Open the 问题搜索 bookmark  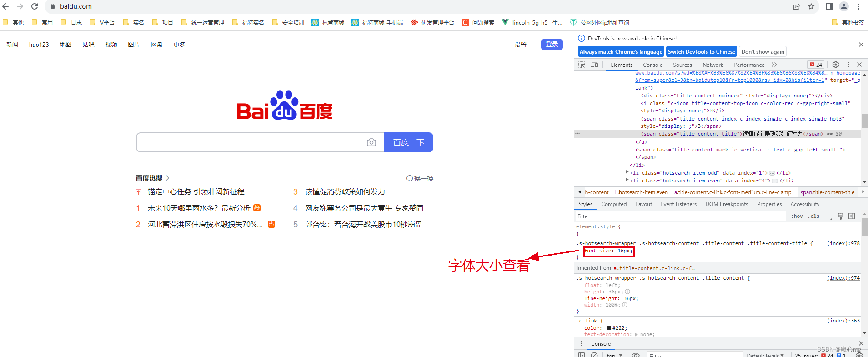coord(478,22)
